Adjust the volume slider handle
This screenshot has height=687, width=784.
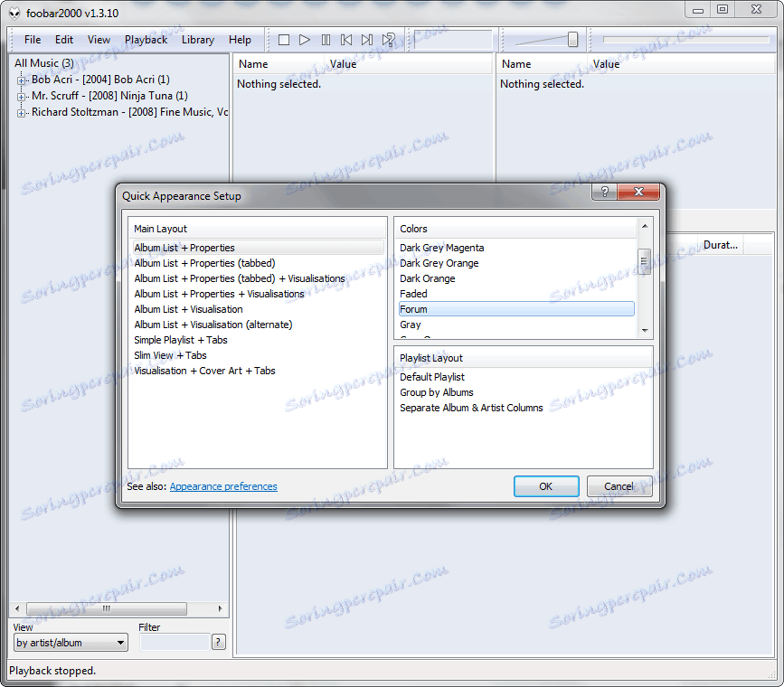573,40
